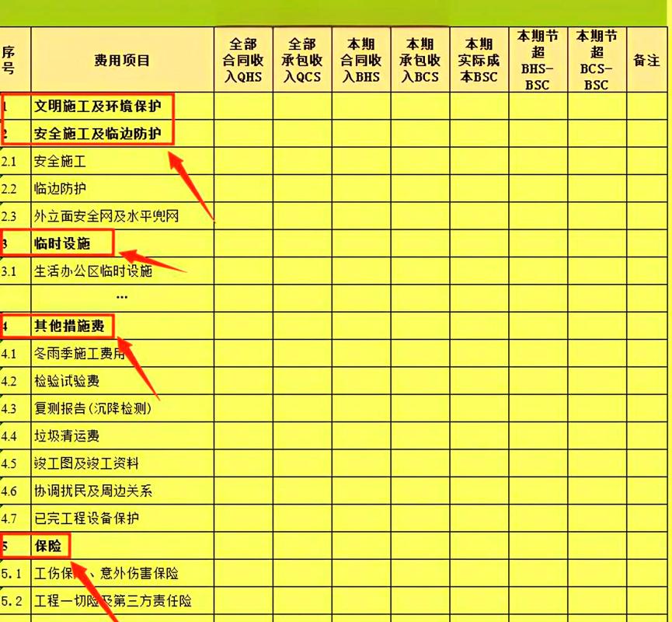Click serial number cell 4.3

15,408
